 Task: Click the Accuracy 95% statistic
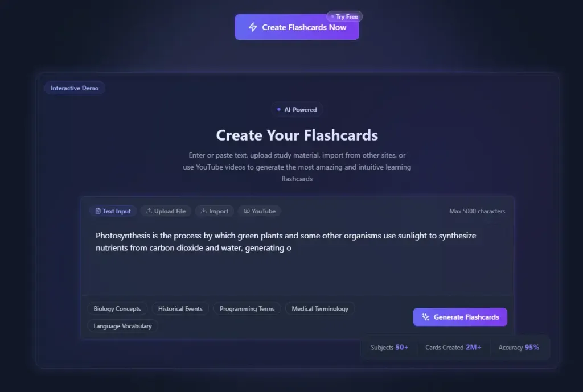[519, 347]
